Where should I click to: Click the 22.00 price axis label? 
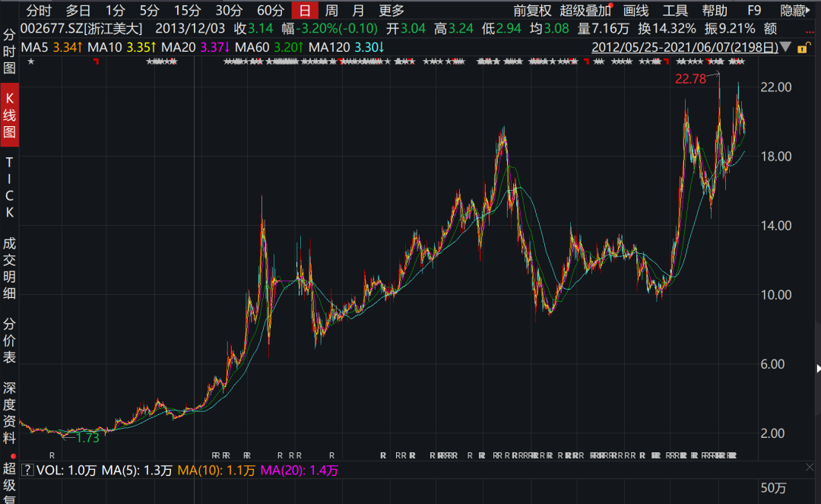tap(775, 87)
